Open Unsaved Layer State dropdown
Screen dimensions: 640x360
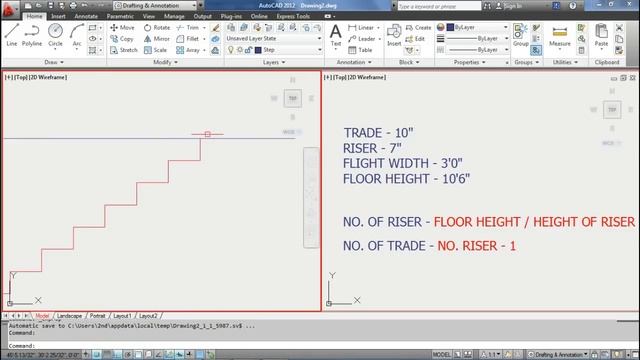[x=273, y=38]
